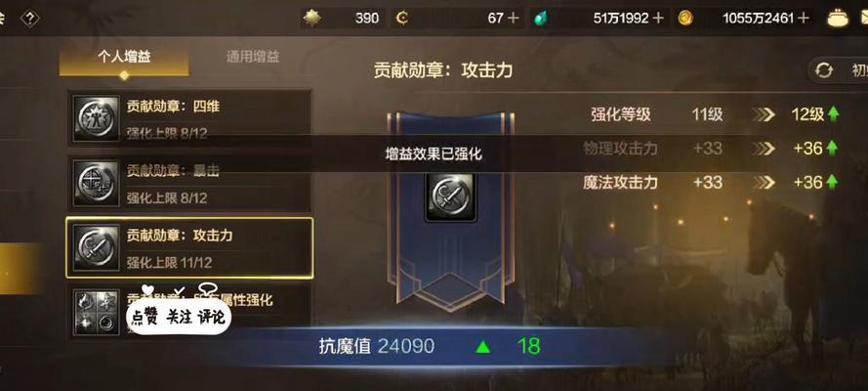Viewport: 868px width, 391px height.
Task: Open the gold pouch icon in top bar
Action: coord(838,19)
